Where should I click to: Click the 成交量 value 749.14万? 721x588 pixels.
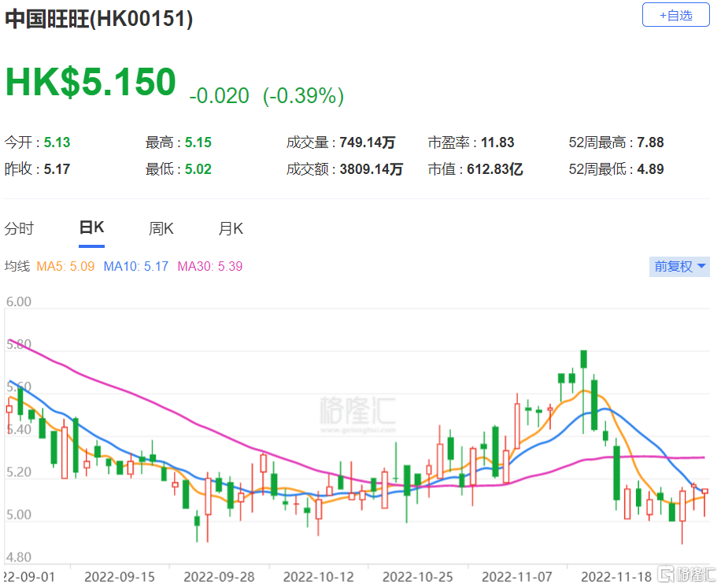coord(368,142)
